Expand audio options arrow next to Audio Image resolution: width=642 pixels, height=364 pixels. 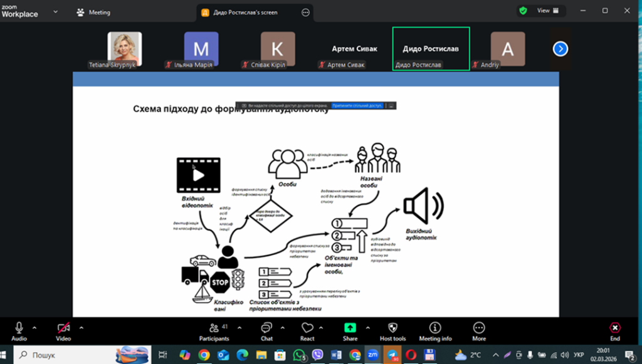click(x=34, y=328)
